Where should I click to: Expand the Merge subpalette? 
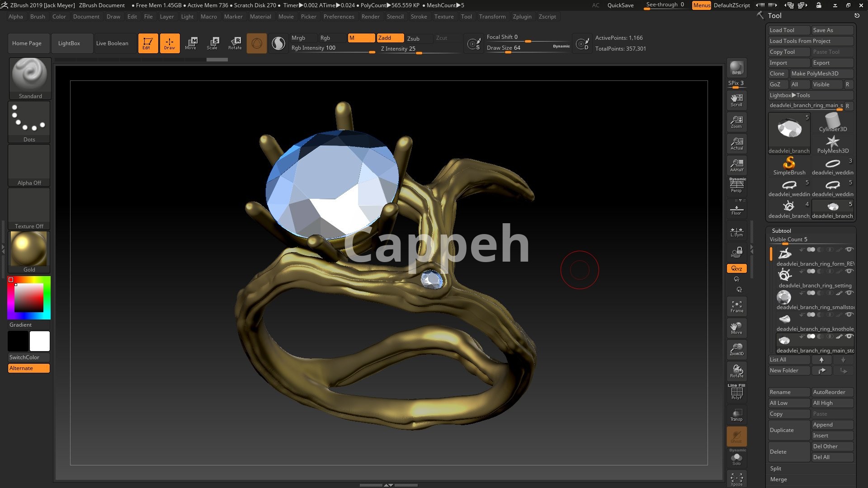tap(778, 479)
